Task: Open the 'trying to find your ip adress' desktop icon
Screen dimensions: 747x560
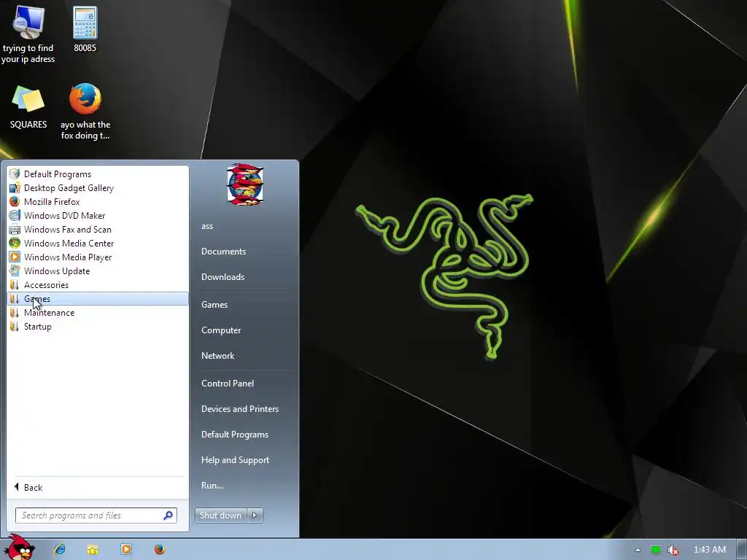Action: 28,34
